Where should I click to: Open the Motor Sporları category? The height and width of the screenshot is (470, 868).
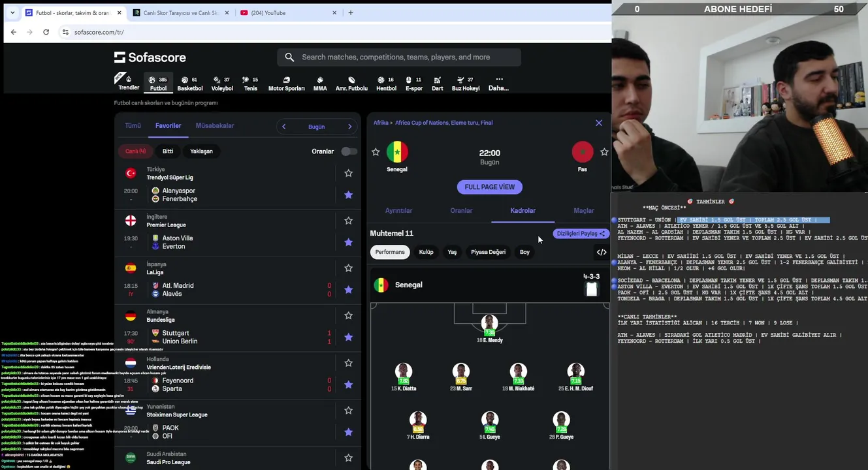286,84
